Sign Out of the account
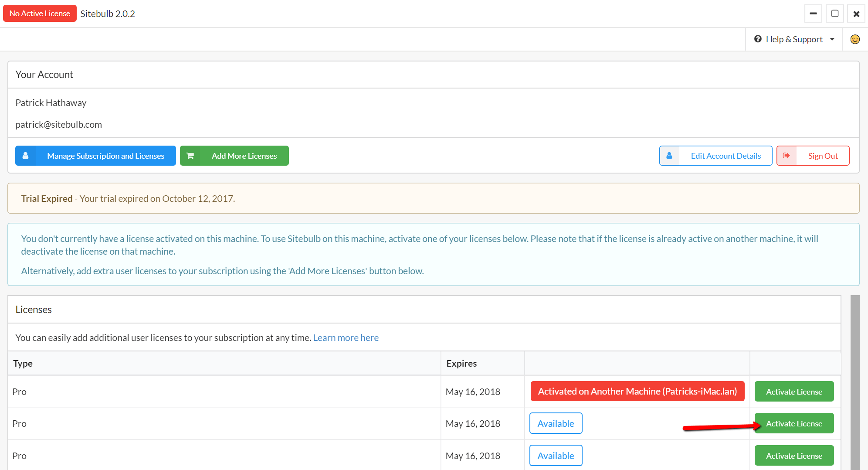 click(x=813, y=156)
